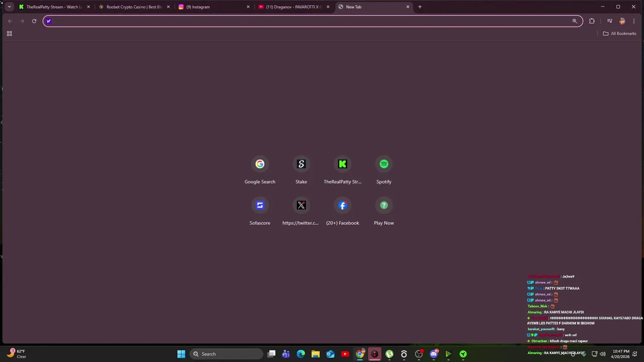Open the All Bookmarks folder
This screenshot has width=644, height=362.
[620, 34]
